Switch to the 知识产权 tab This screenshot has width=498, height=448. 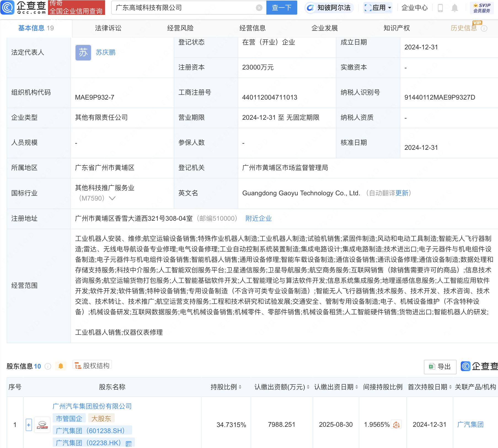pyautogui.click(x=397, y=28)
